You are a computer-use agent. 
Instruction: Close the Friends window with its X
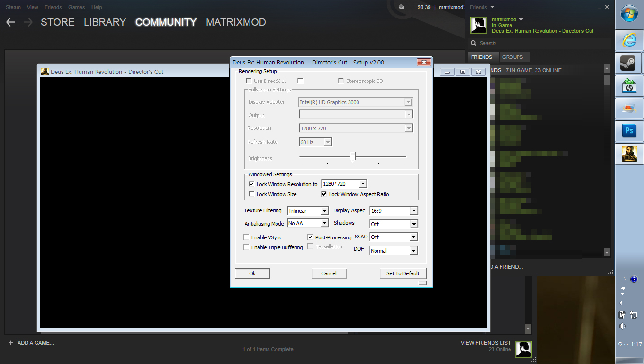607,7
